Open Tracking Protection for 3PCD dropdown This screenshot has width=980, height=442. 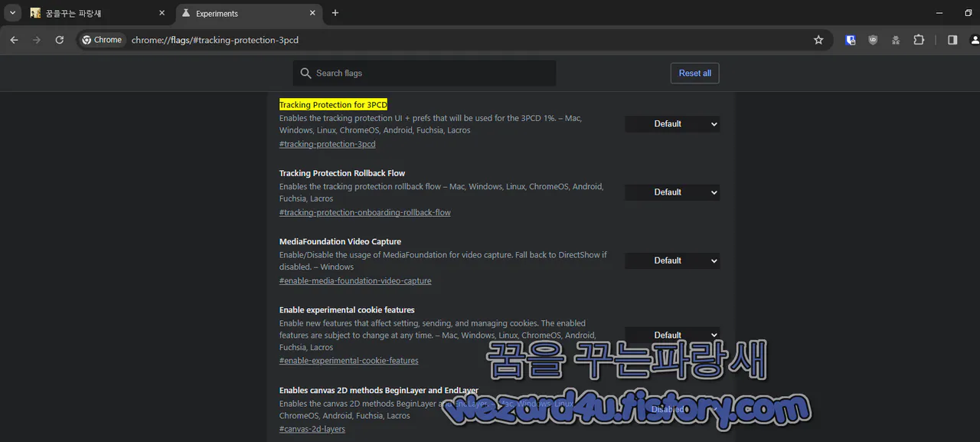coord(672,123)
